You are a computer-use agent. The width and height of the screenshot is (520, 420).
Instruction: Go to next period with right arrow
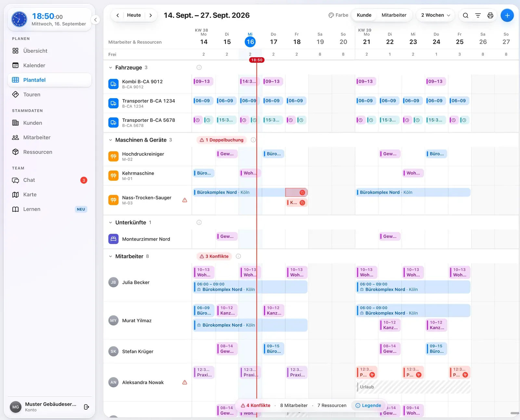coord(150,15)
